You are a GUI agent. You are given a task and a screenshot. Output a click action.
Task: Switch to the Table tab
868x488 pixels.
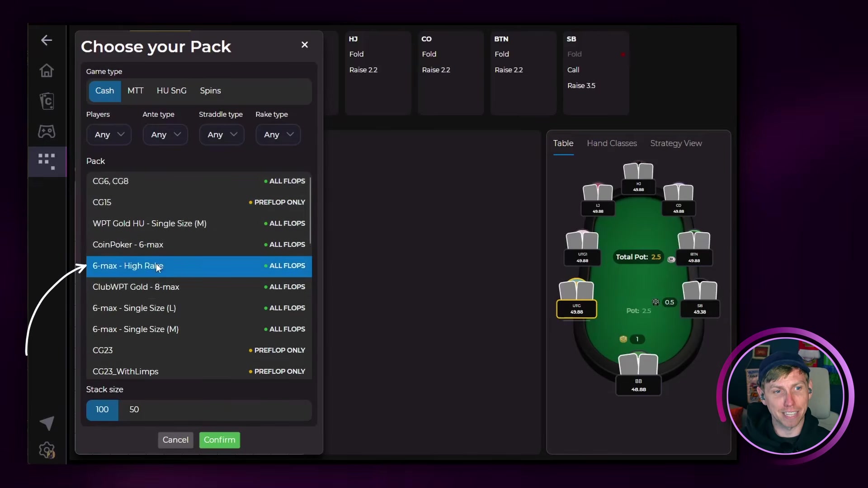(563, 144)
